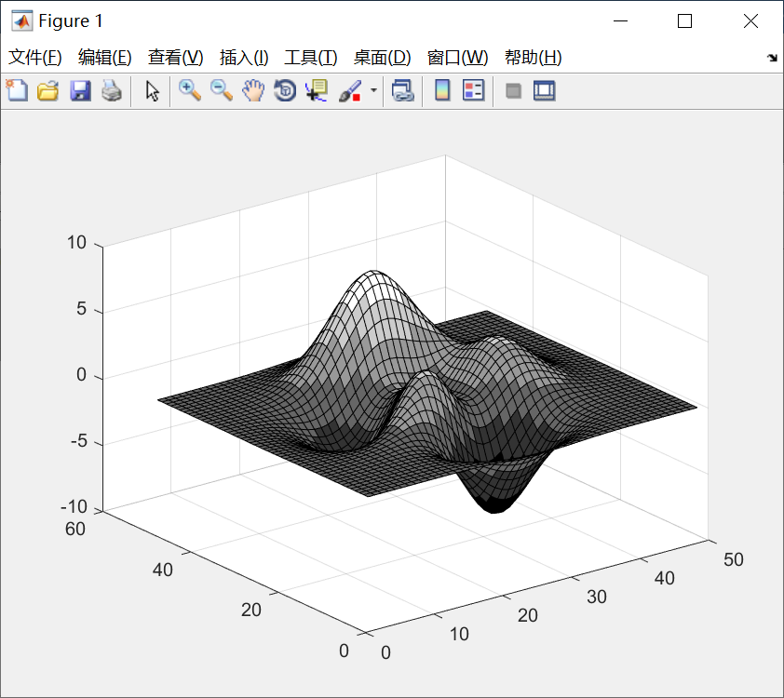Image resolution: width=784 pixels, height=698 pixels.
Task: Click the dark trough of the surface
Action: (x=494, y=505)
